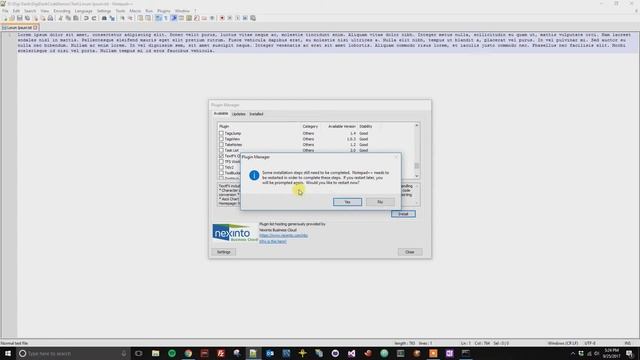
Task: Click the Install button in Plugin Manager
Action: pyautogui.click(x=403, y=214)
